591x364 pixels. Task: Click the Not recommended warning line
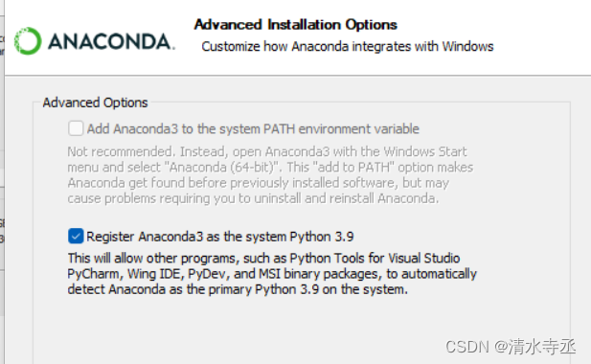coord(267,151)
